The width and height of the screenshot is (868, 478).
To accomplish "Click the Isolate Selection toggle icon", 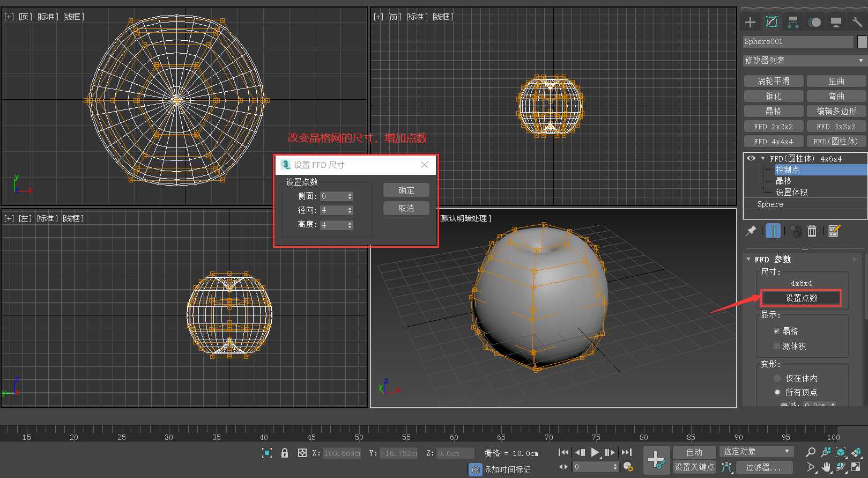I will tap(267, 453).
